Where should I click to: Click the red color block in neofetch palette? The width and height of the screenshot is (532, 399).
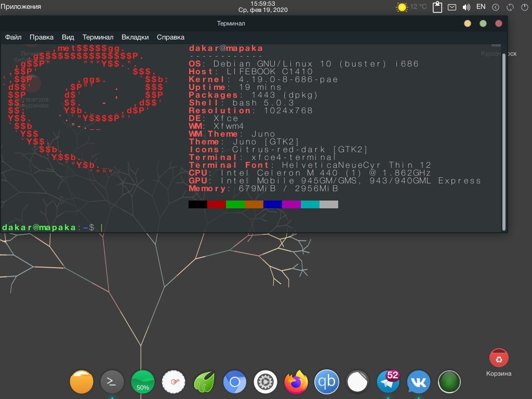point(217,204)
